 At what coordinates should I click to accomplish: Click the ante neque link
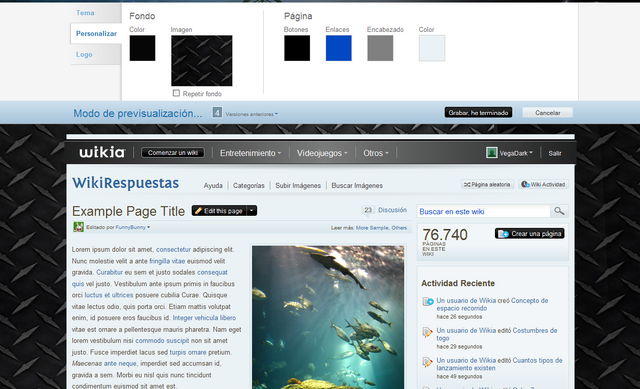coord(120,364)
